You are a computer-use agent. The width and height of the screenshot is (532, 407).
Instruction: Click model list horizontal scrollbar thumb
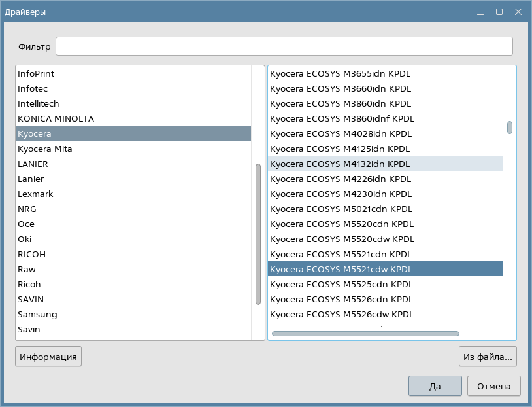coord(365,334)
